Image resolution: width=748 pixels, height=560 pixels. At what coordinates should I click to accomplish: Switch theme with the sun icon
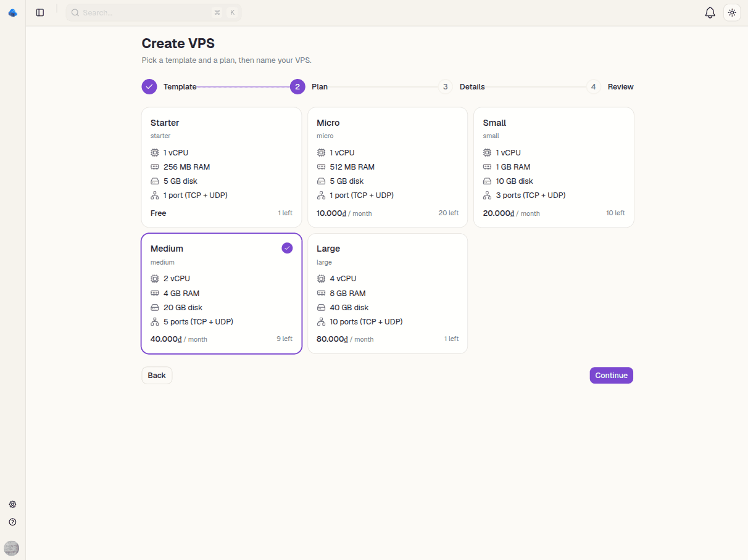[732, 12]
